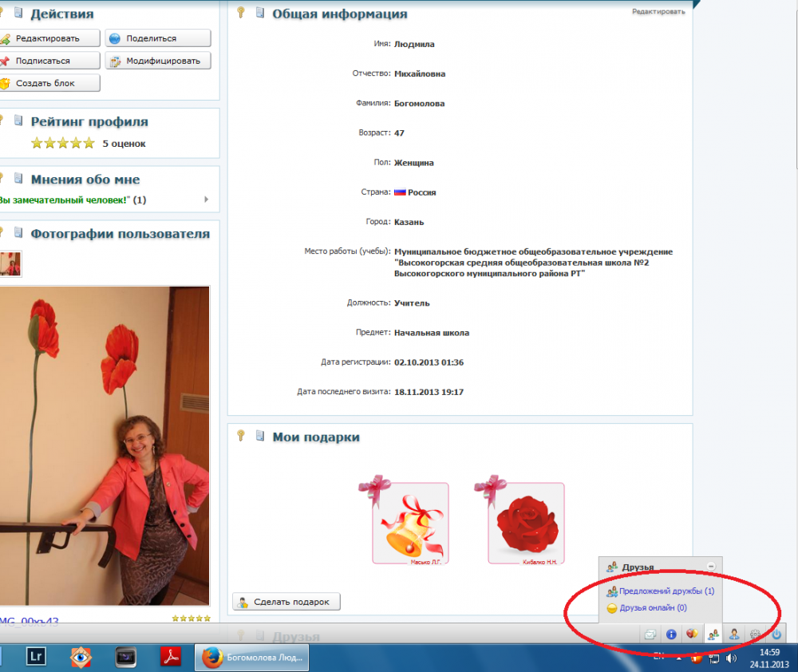Click the Поделиться button

pyautogui.click(x=158, y=38)
